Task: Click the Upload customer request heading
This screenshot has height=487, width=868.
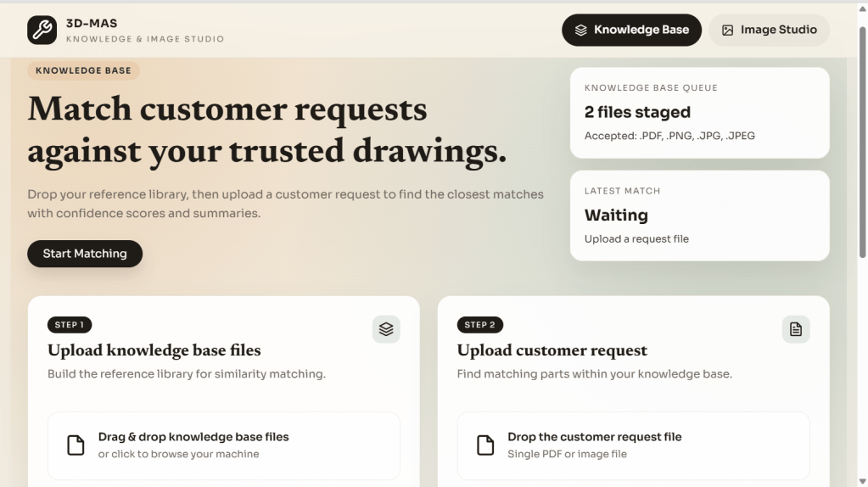Action: click(x=552, y=350)
